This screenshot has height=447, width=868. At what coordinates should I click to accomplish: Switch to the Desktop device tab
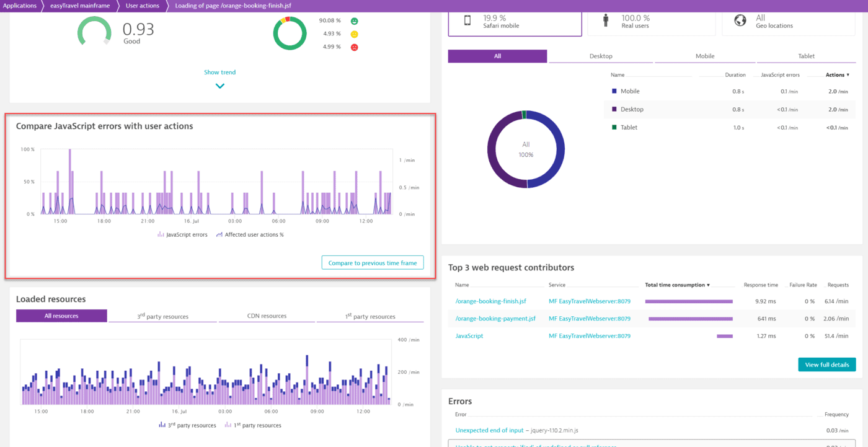[600, 56]
